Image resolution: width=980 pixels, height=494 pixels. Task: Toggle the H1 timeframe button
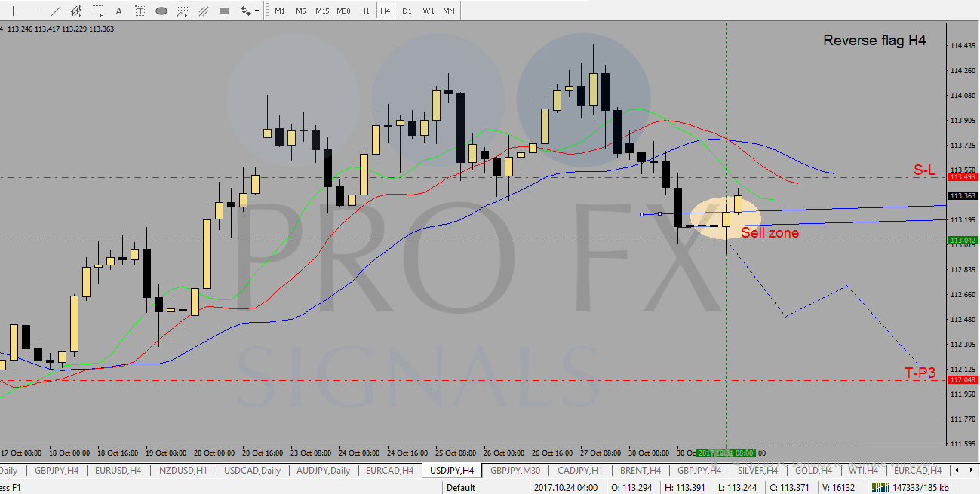point(364,11)
